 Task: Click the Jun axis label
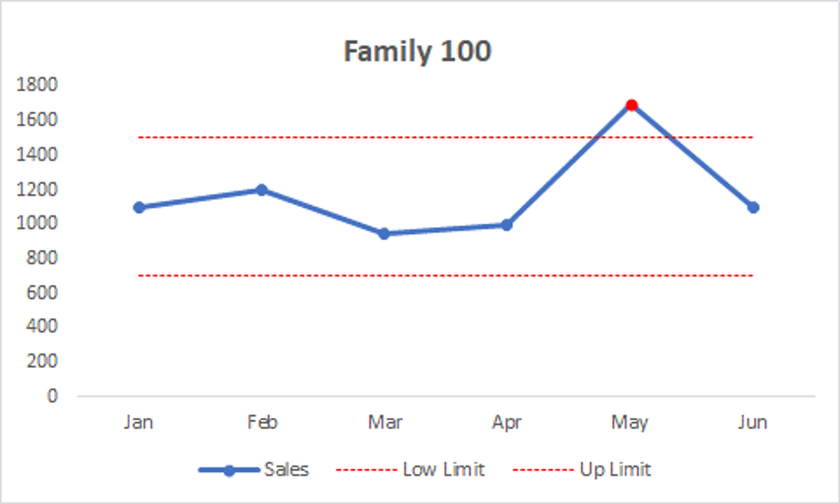pyautogui.click(x=752, y=423)
